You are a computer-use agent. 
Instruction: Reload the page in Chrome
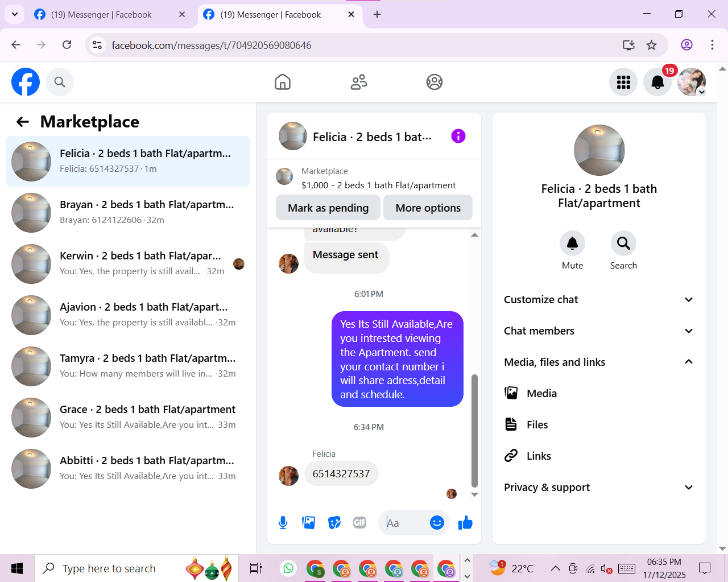pos(67,45)
